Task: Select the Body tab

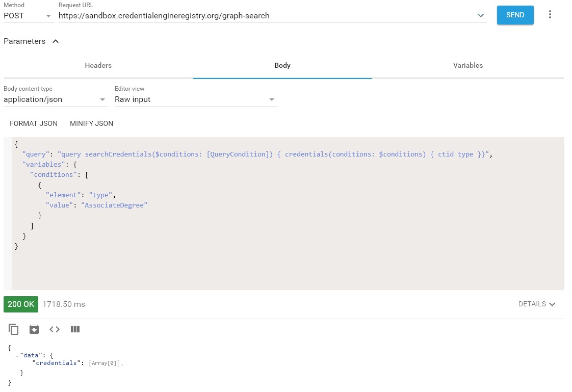Action: click(x=282, y=65)
